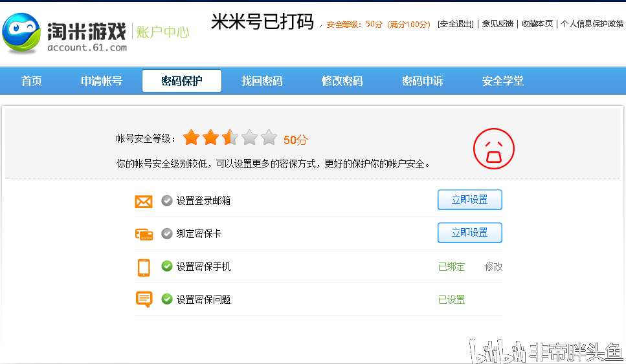Click the orange security card icon

(x=144, y=235)
